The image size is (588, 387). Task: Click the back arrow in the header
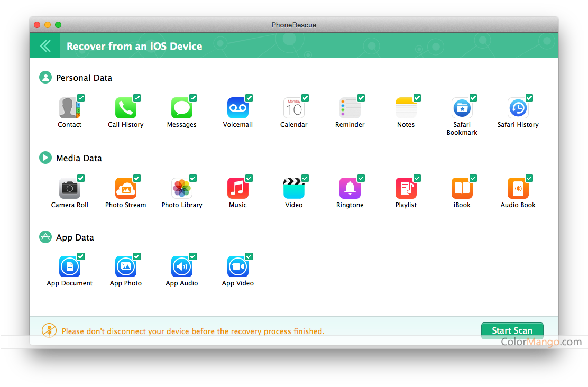[x=45, y=45]
